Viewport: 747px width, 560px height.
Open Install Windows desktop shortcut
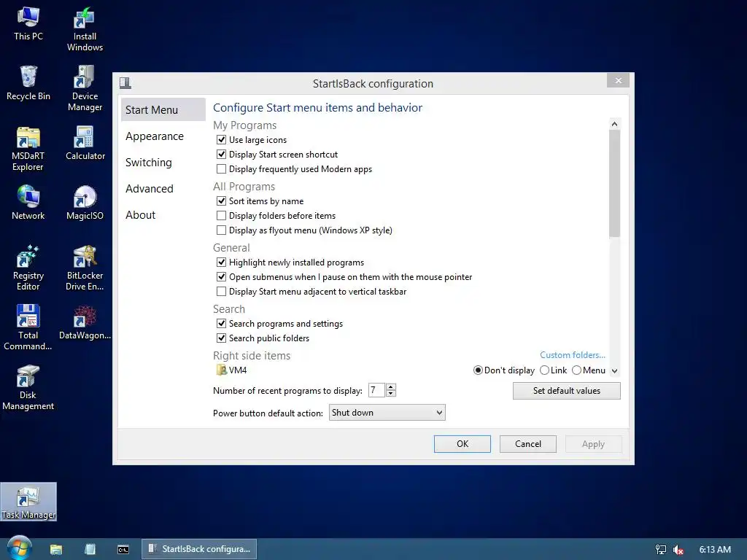85,29
